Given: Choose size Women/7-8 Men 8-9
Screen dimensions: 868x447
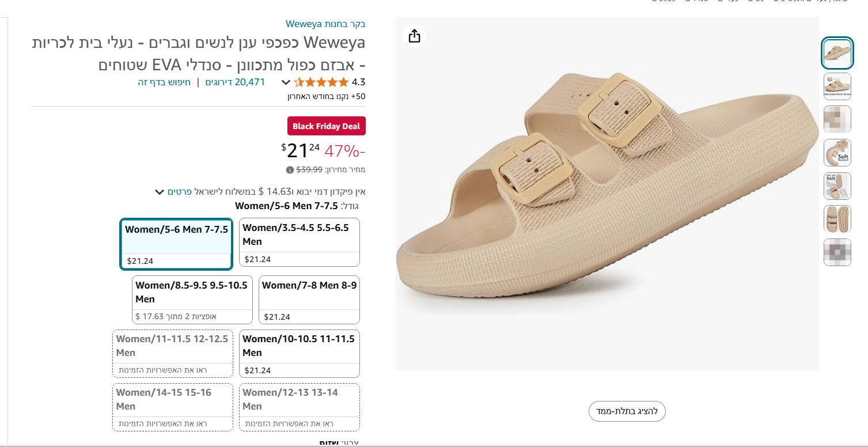Looking at the screenshot, I should pos(309,300).
